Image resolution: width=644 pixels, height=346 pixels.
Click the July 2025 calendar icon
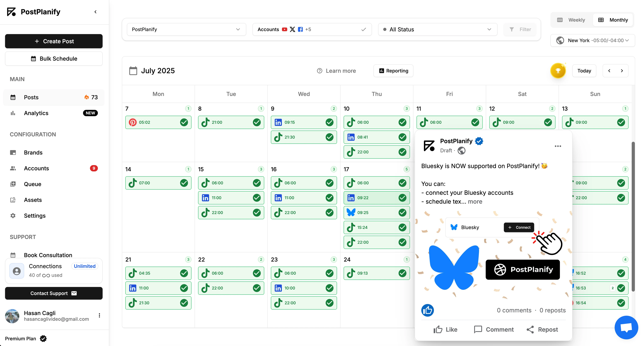133,71
